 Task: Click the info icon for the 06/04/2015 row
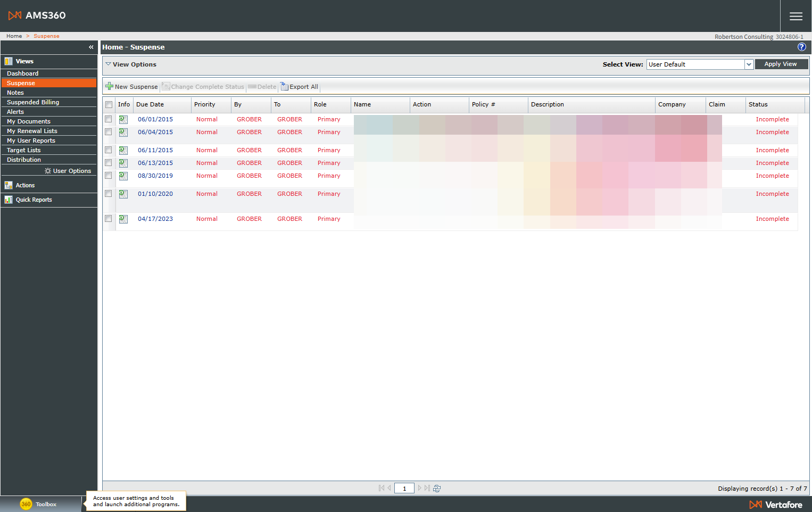click(123, 133)
